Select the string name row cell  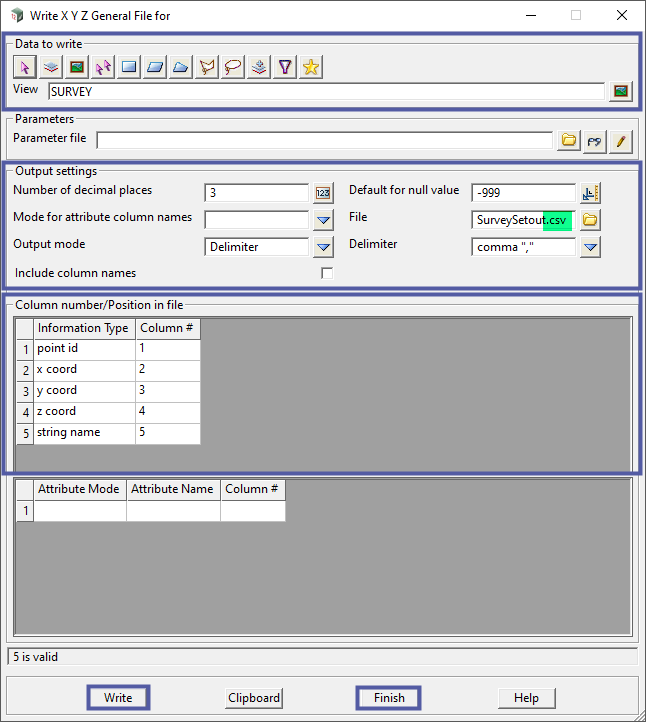(84, 433)
